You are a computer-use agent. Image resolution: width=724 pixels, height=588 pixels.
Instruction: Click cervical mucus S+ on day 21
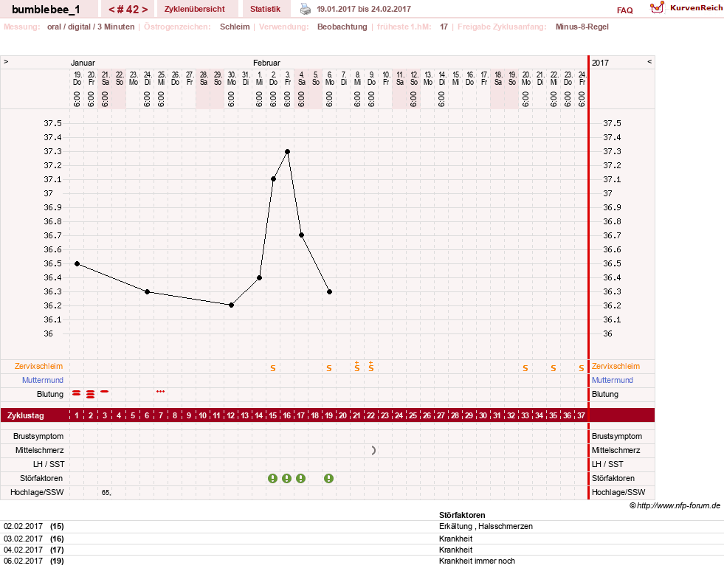point(357,367)
